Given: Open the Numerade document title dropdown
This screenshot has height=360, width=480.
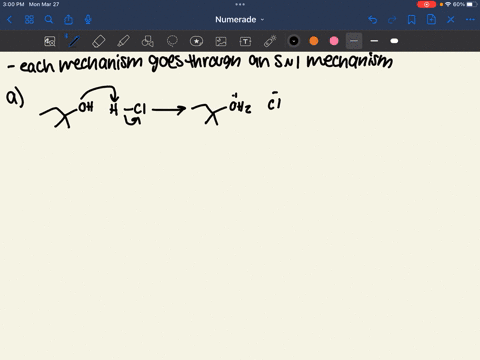Looking at the screenshot, I should click(x=240, y=20).
